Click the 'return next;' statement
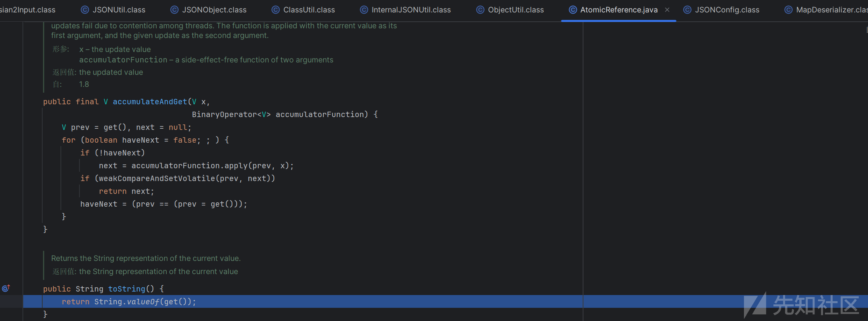This screenshot has width=868, height=321. pos(126,191)
